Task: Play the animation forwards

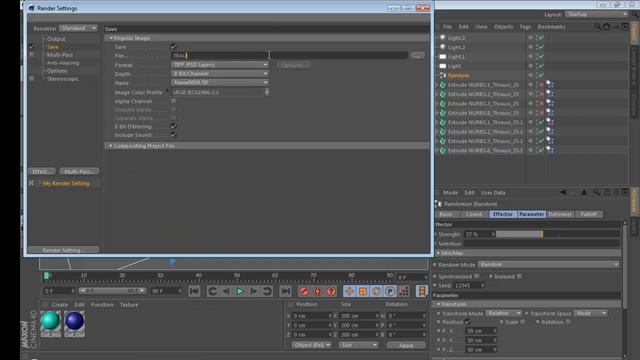Action: (x=240, y=291)
